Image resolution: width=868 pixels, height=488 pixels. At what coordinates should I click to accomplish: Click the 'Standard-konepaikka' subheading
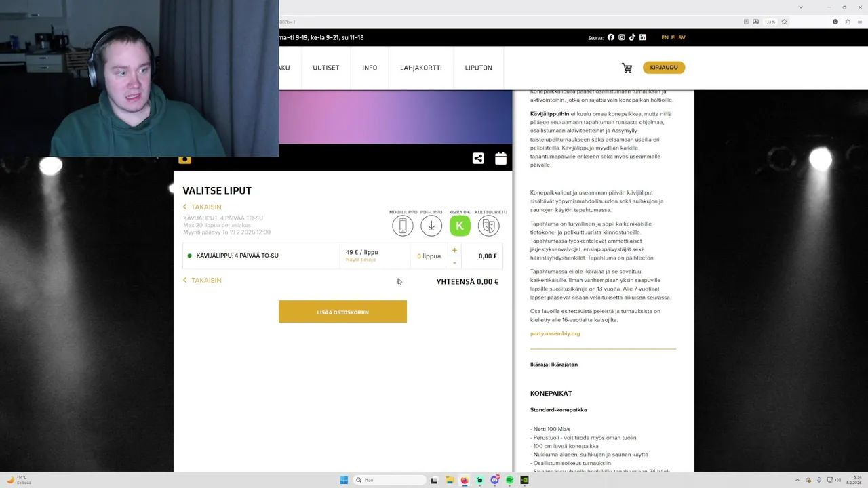(x=558, y=409)
